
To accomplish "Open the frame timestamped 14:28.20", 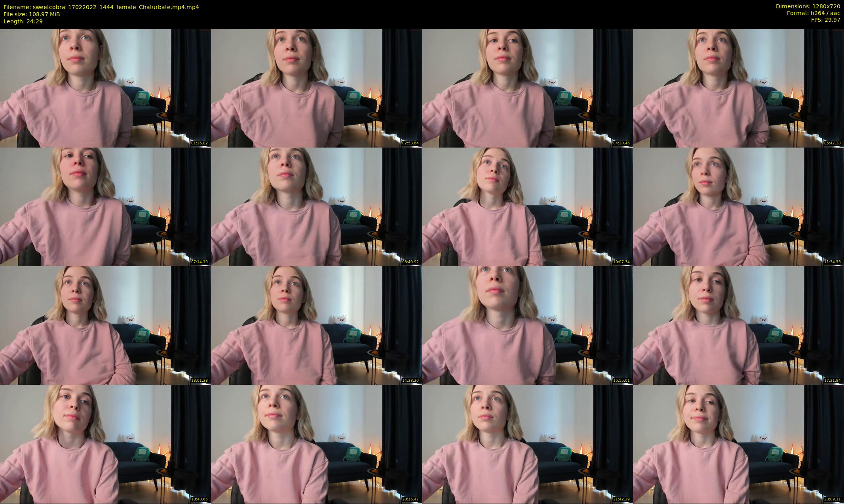I will tap(316, 325).
